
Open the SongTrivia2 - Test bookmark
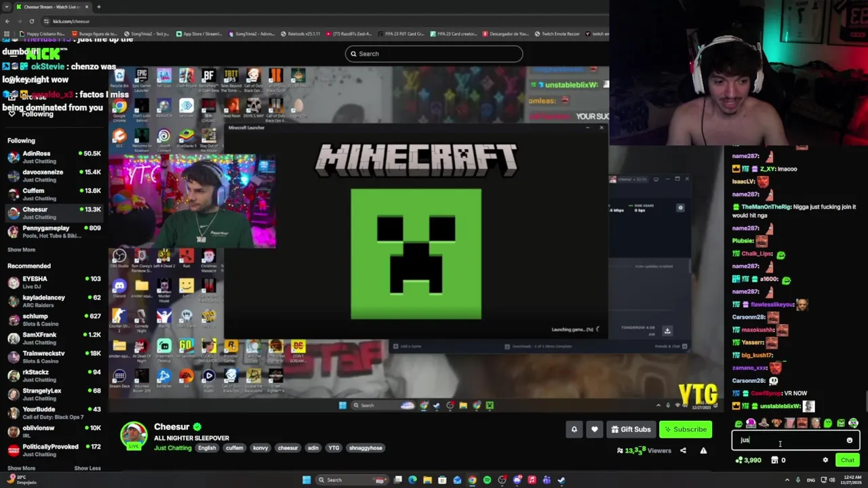[x=148, y=34]
